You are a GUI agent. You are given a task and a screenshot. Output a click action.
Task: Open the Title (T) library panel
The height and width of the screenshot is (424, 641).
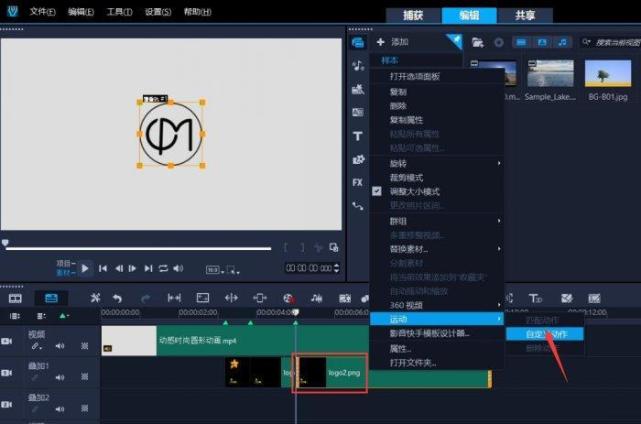pos(358,136)
